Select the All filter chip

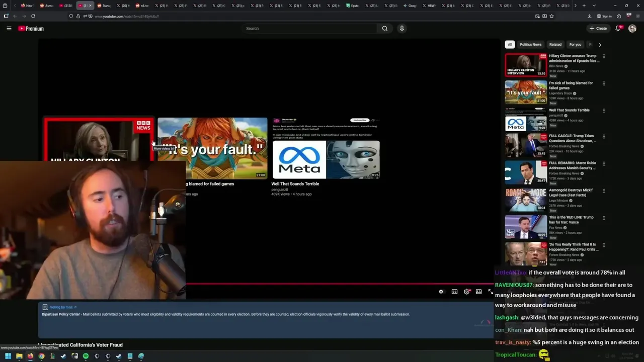coord(510,44)
